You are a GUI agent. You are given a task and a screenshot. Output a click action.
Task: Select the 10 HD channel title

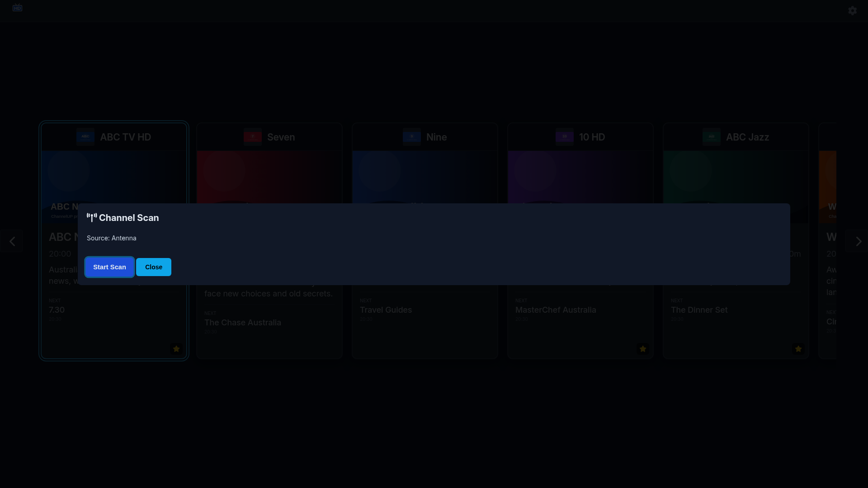point(592,137)
